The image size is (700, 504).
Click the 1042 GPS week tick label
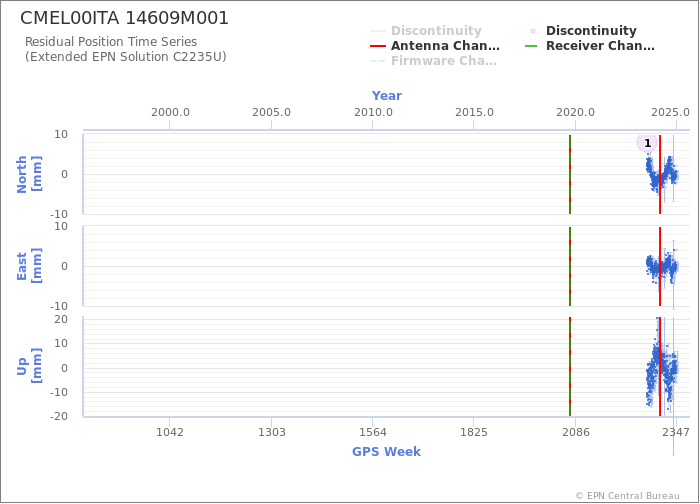[x=170, y=432]
